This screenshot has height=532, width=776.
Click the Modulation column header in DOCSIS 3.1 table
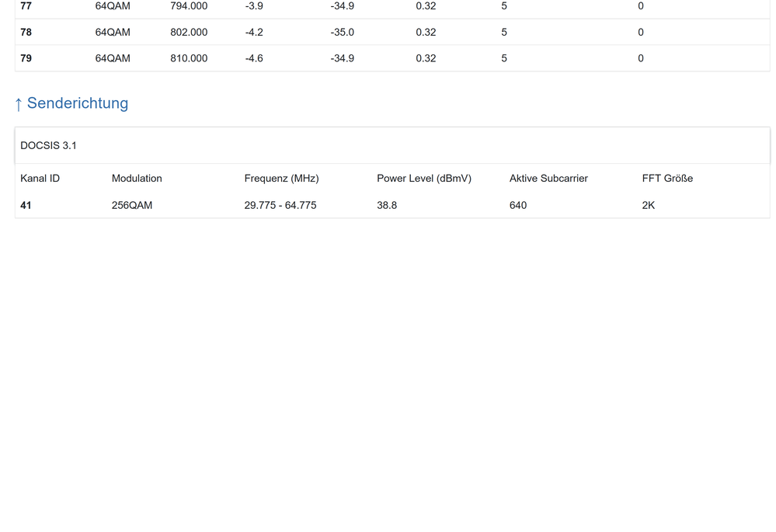[137, 178]
